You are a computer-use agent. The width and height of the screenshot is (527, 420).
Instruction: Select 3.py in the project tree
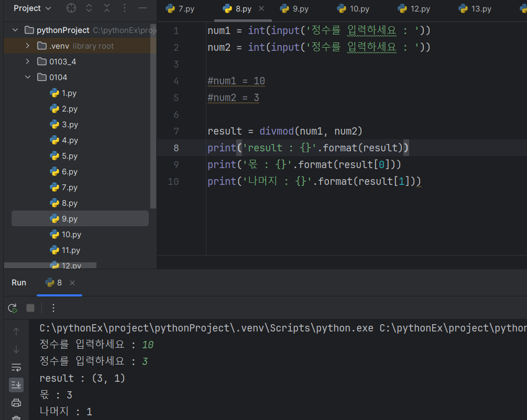click(x=64, y=125)
